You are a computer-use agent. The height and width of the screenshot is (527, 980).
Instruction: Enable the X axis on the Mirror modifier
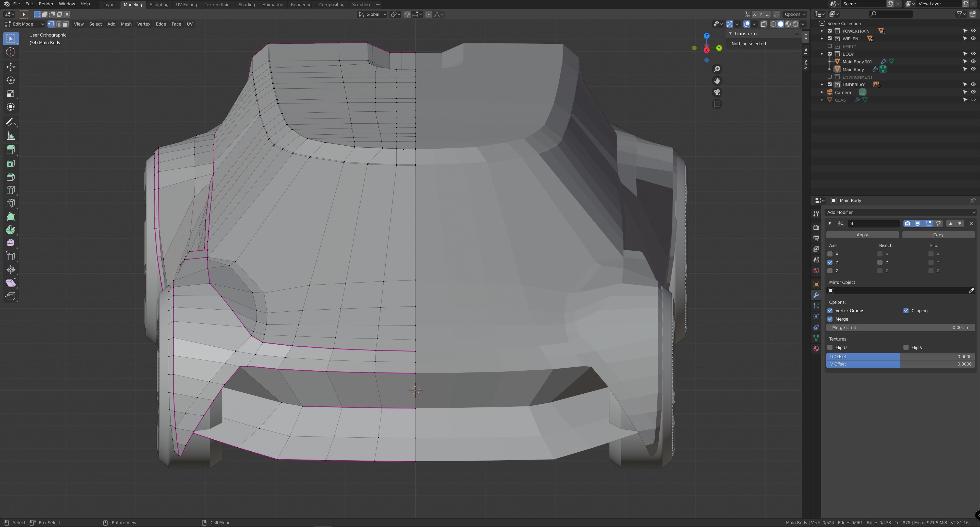pos(830,254)
